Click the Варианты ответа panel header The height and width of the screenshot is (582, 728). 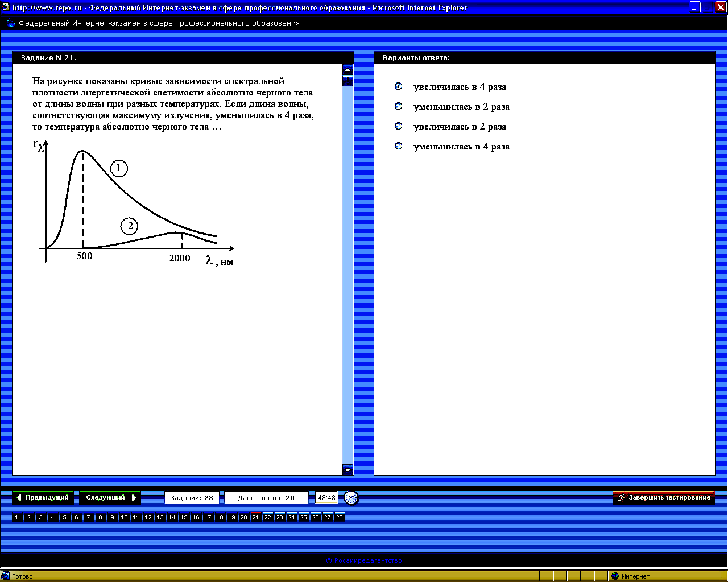[x=545, y=57]
